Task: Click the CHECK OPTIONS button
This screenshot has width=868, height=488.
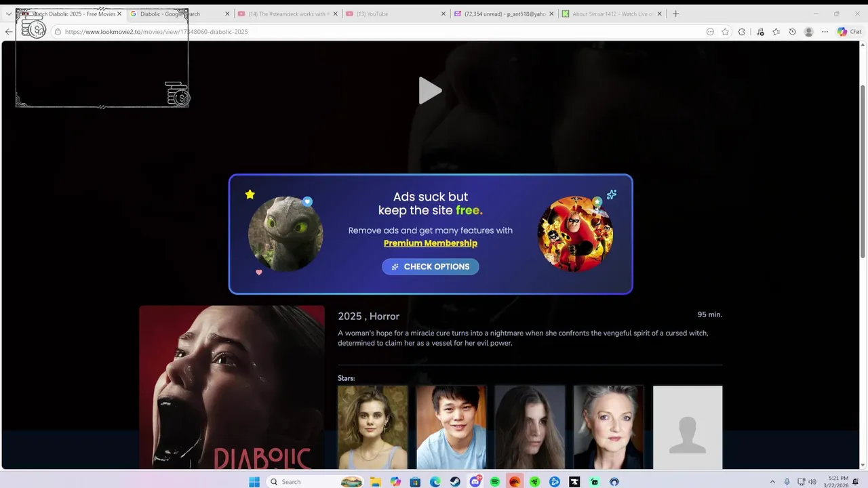Action: [x=431, y=266]
